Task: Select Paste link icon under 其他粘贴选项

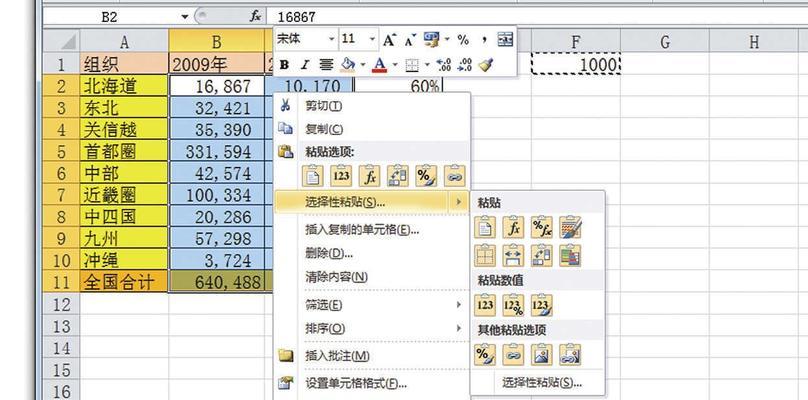Action: [x=513, y=355]
